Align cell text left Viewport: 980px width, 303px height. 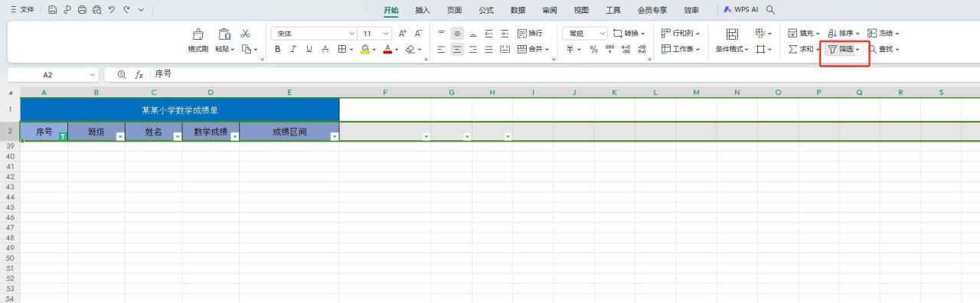[442, 49]
